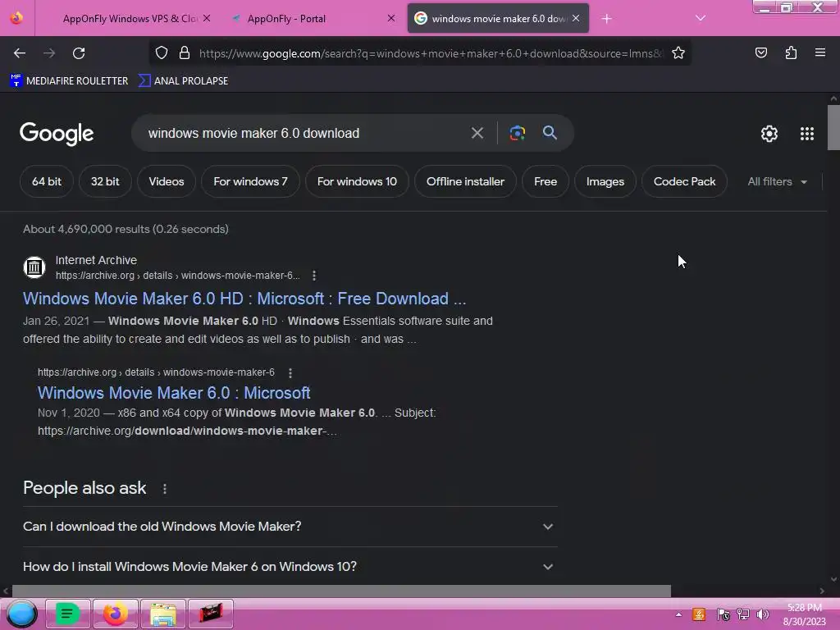Click the Internet Archive site name

pyautogui.click(x=97, y=260)
